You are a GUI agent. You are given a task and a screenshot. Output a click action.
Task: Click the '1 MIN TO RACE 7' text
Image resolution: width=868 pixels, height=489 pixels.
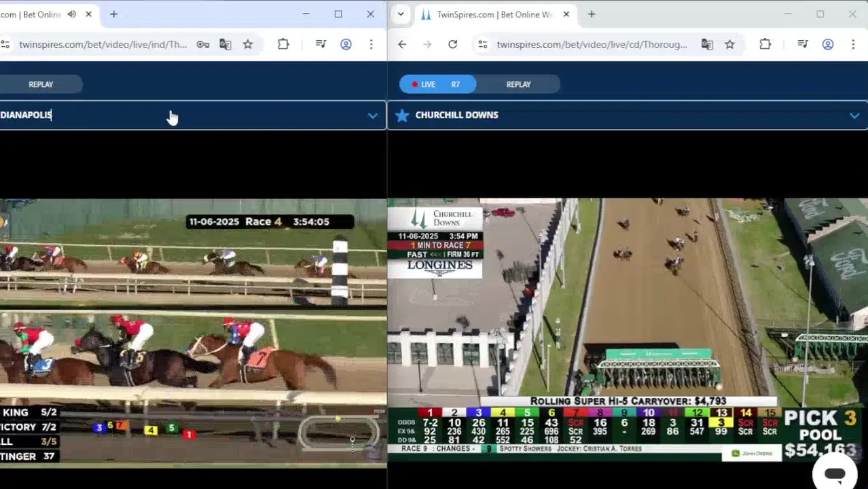pyautogui.click(x=441, y=245)
